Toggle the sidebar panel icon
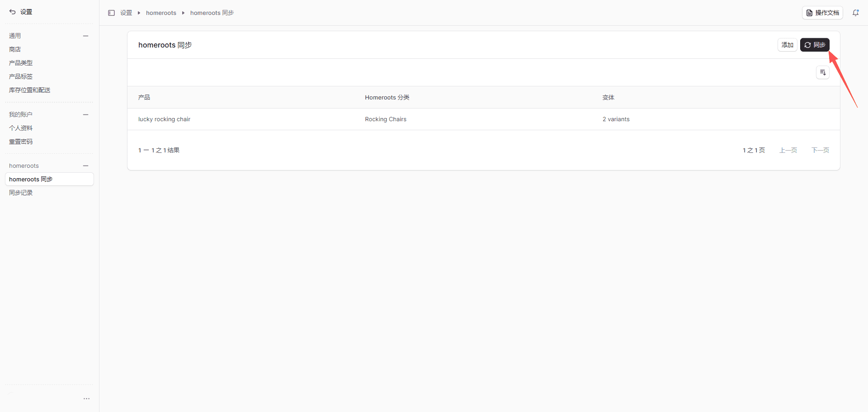The height and width of the screenshot is (412, 868). tap(111, 13)
